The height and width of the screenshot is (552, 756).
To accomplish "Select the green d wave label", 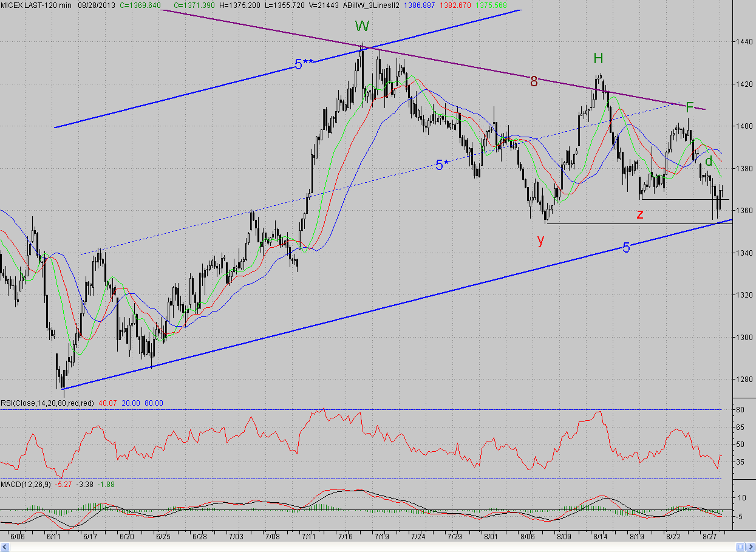I will pos(708,161).
